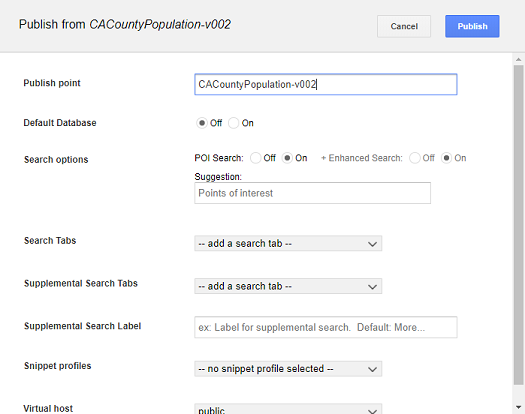Click the Search options label
The height and width of the screenshot is (414, 525).
(56, 159)
